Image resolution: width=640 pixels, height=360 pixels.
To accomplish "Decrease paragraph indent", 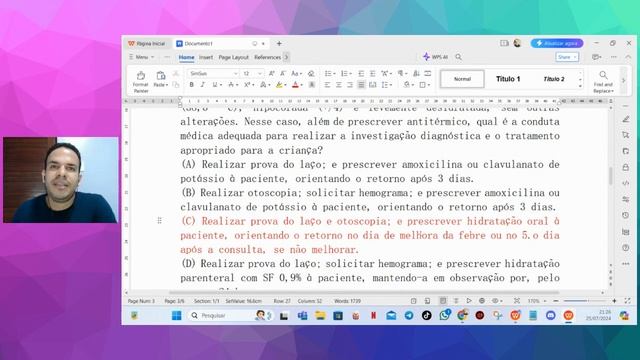I will pyautogui.click(x=361, y=73).
